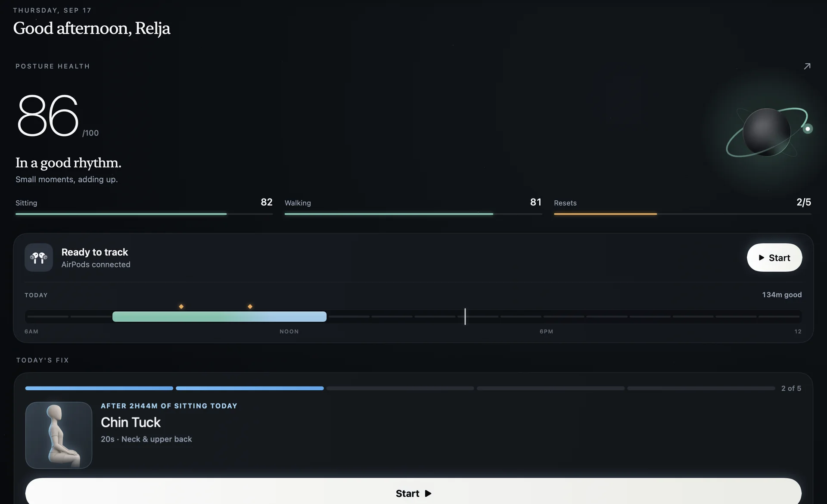Click the '134m good' label
The image size is (827, 504).
(x=782, y=295)
